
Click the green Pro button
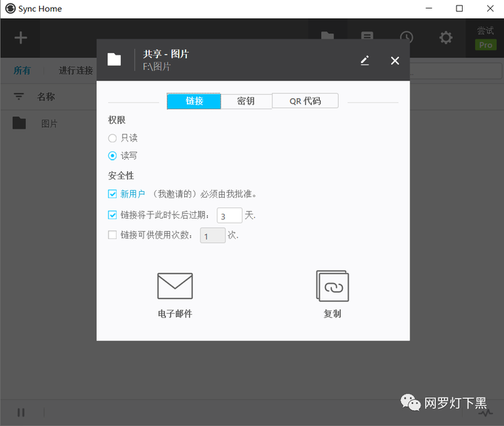[x=486, y=45]
